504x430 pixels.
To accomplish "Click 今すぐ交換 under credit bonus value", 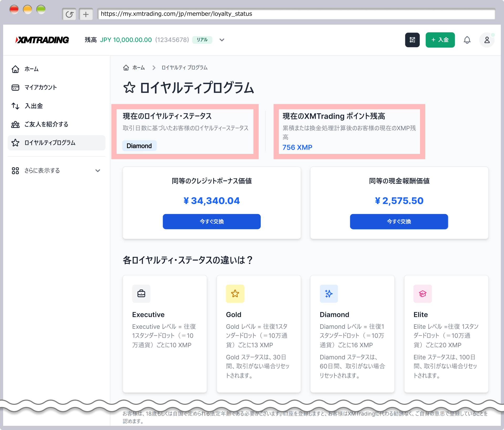I will tap(212, 222).
